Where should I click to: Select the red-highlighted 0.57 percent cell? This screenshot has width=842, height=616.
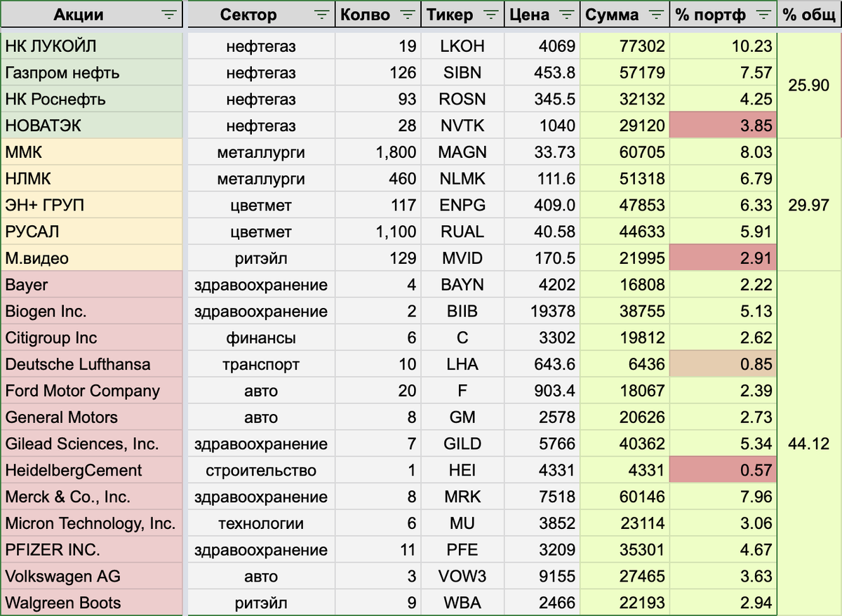[x=723, y=470]
